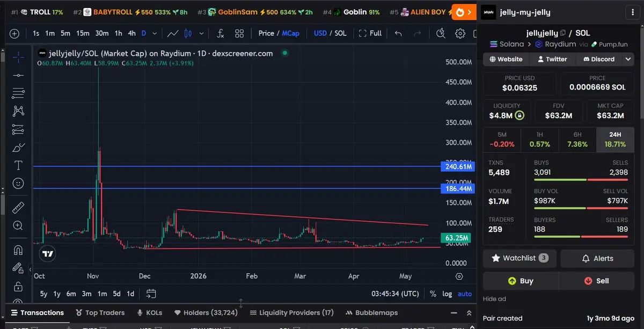Select the 24H stats tab
The image size is (644, 329).
tap(615, 139)
